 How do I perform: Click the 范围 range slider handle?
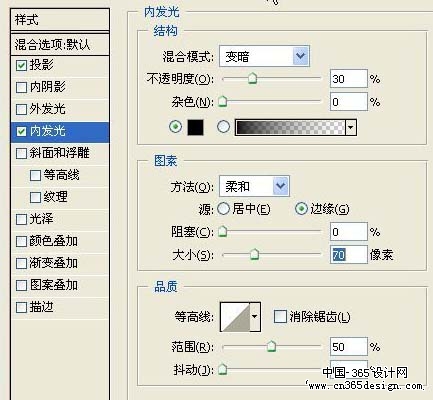click(272, 347)
